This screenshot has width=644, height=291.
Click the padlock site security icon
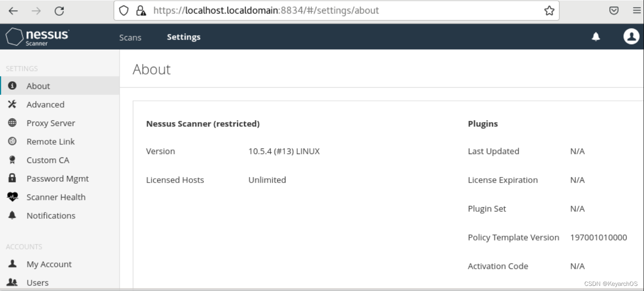point(141,11)
